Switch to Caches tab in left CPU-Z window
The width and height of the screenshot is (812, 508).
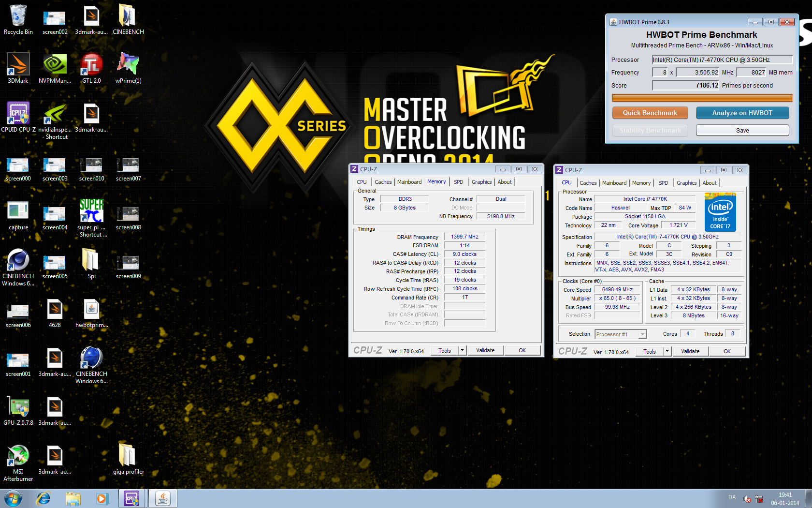coord(383,182)
